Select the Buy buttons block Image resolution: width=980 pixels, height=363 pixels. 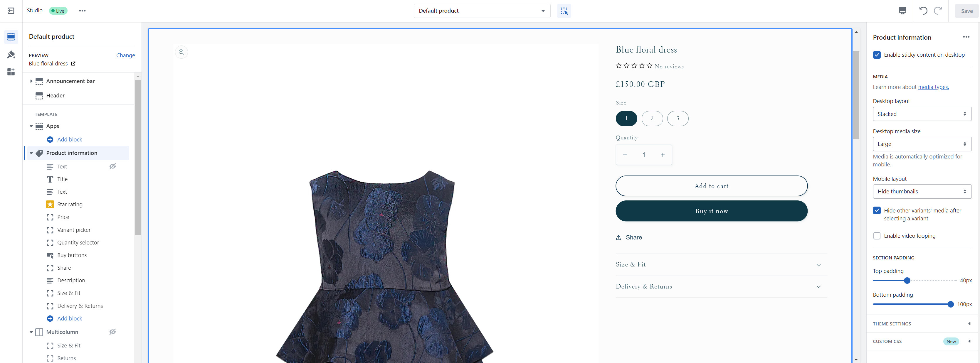pyautogui.click(x=72, y=255)
